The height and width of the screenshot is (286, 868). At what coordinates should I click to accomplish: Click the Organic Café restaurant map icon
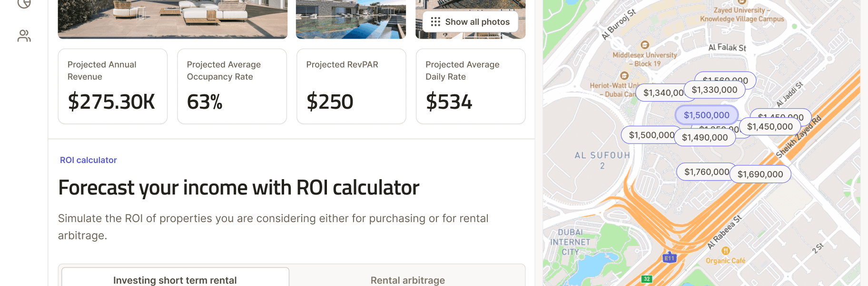[726, 251]
